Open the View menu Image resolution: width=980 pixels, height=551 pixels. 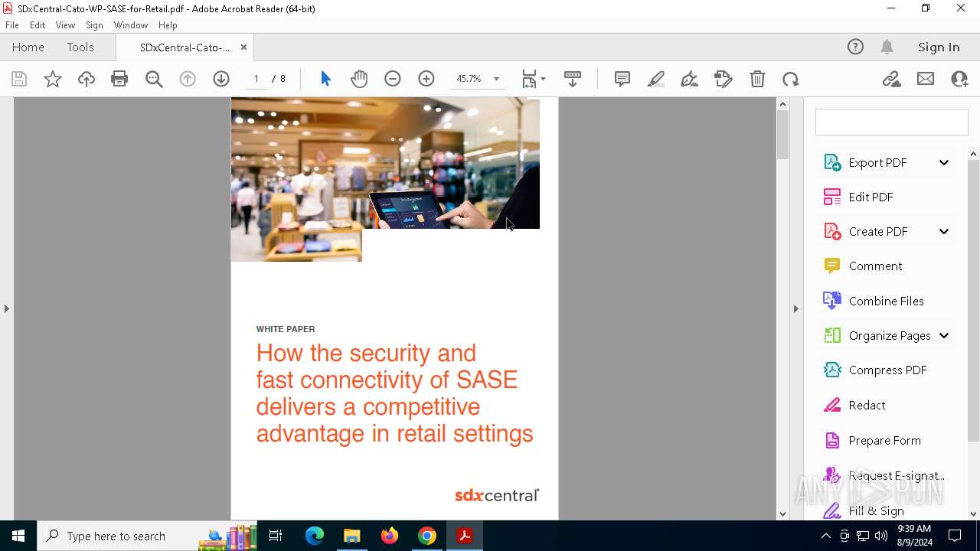65,24
